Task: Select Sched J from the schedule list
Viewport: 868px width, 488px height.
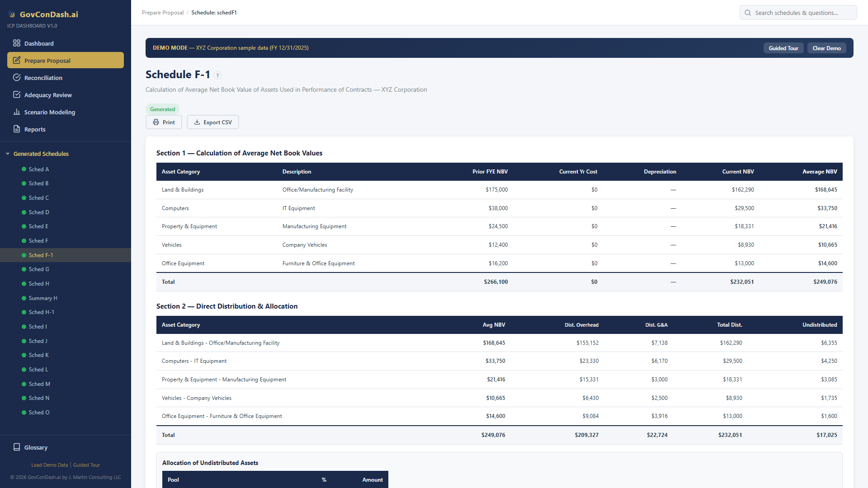Action: [38, 341]
